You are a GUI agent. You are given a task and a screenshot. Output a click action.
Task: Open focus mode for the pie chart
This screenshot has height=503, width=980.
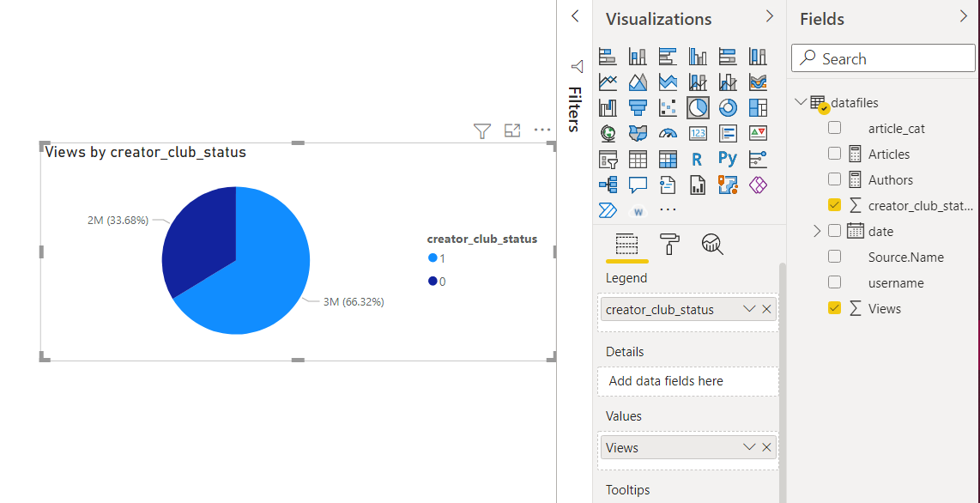pos(512,130)
